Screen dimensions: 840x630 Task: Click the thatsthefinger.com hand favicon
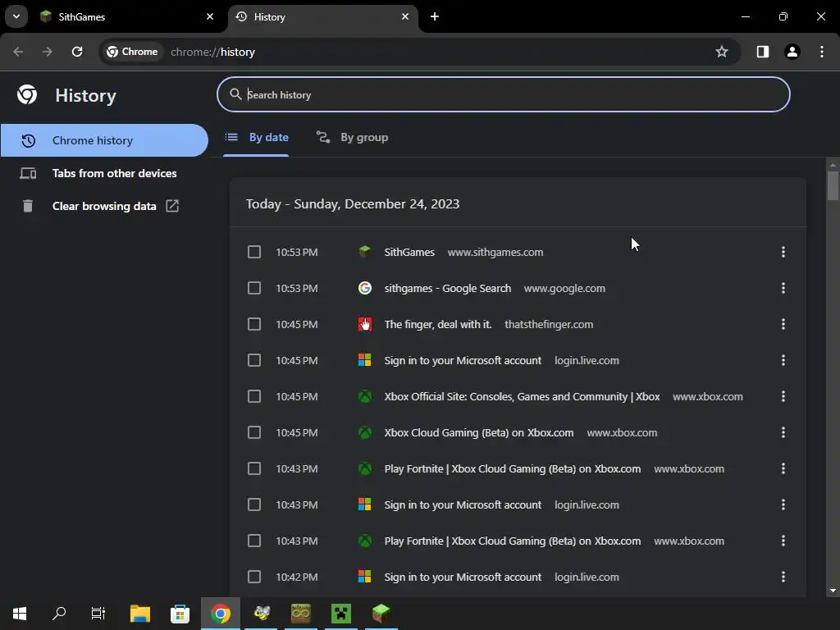[365, 324]
